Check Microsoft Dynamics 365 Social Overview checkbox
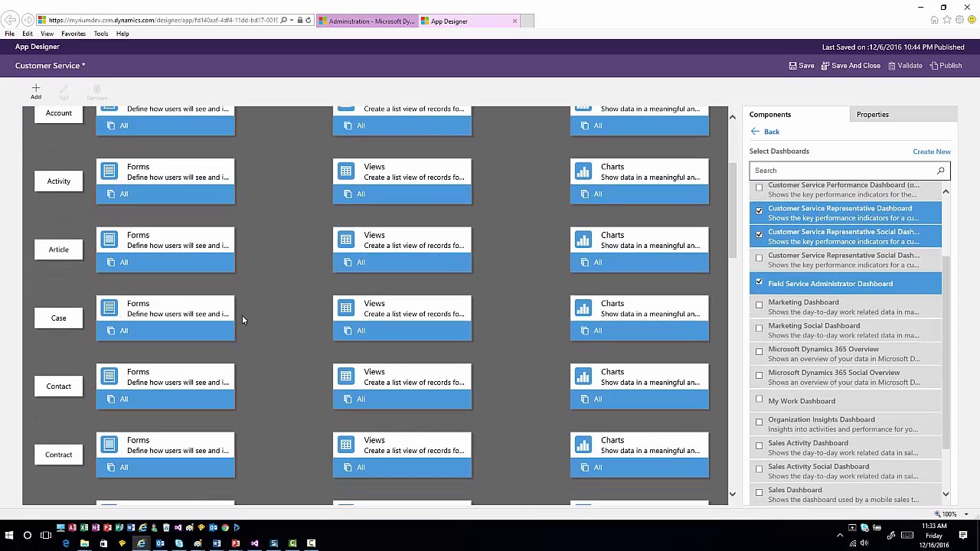980x551 pixels. (759, 375)
